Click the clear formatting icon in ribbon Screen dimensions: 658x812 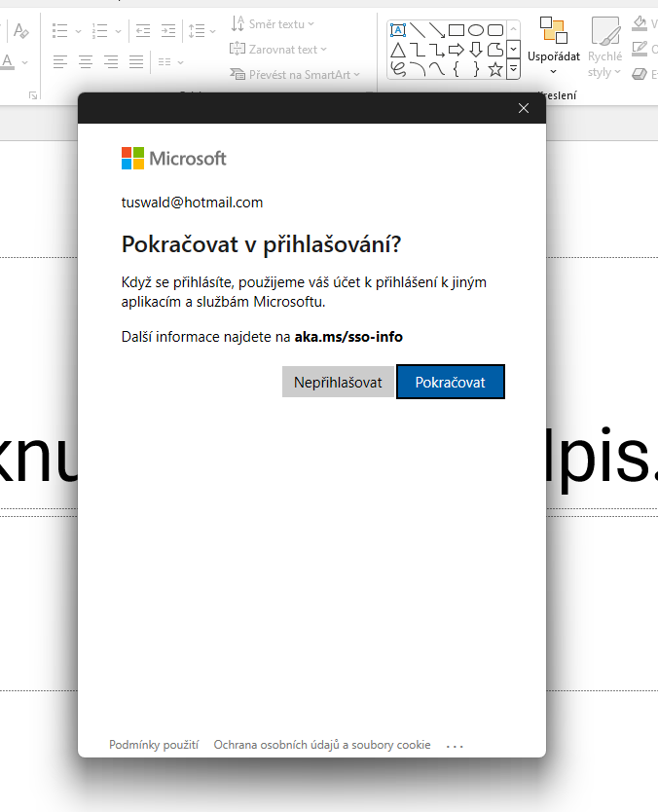tap(20, 30)
